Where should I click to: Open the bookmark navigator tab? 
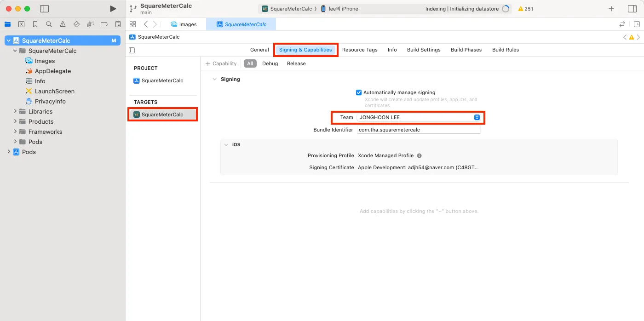[x=35, y=24]
